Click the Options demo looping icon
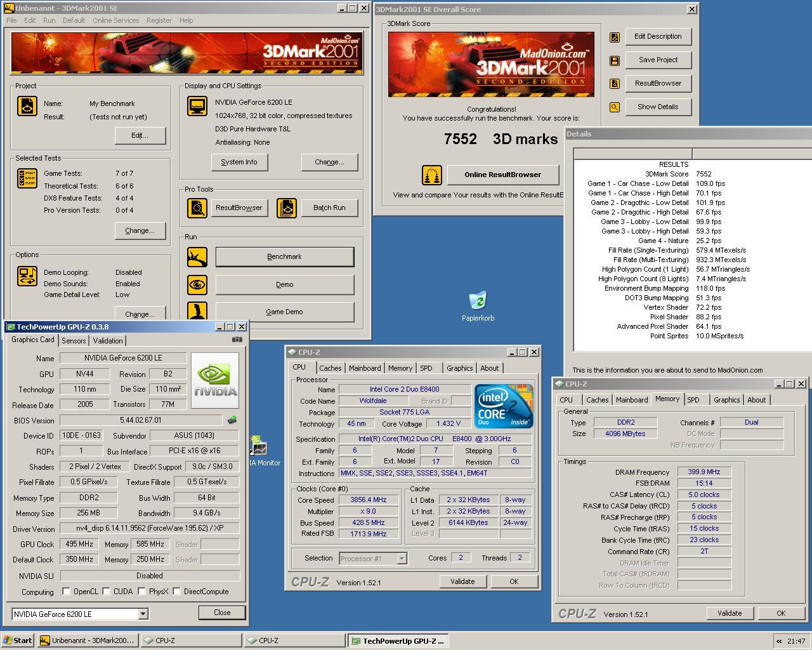This screenshot has width=812, height=650. point(27,275)
